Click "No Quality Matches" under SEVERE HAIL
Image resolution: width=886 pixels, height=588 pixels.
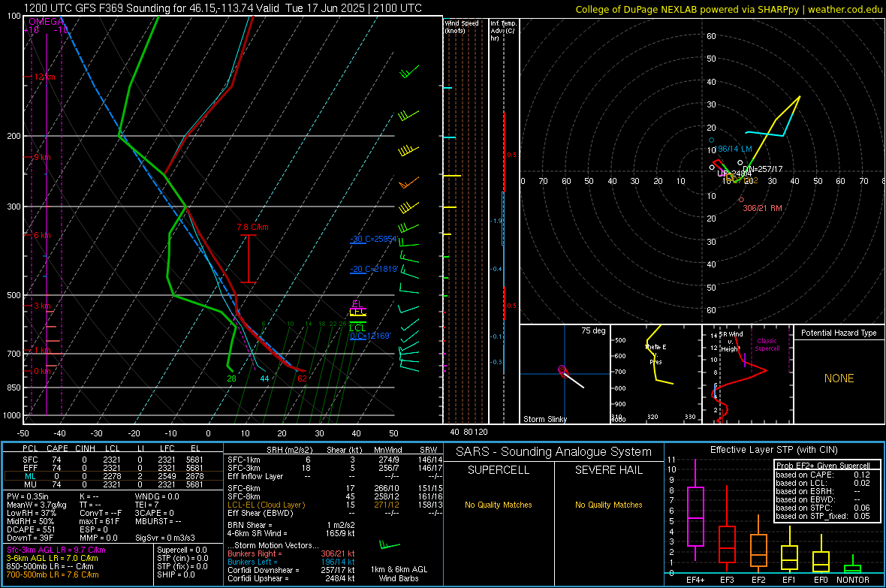(x=608, y=505)
